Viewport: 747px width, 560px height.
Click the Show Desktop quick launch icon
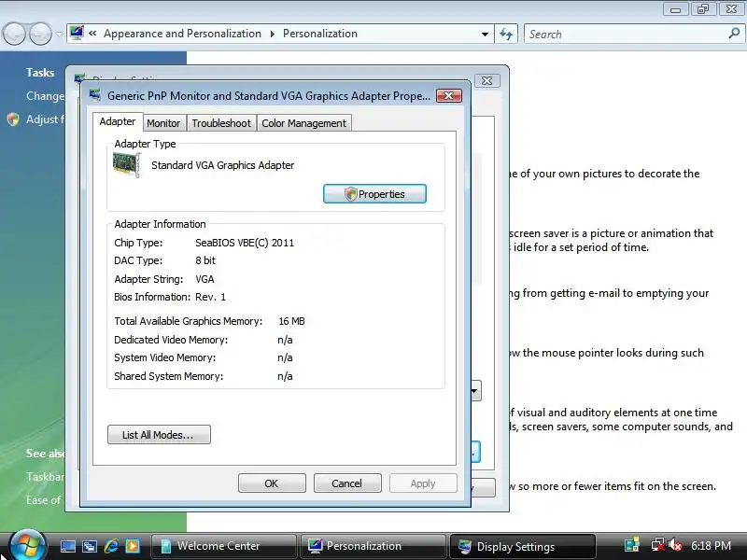(67, 546)
